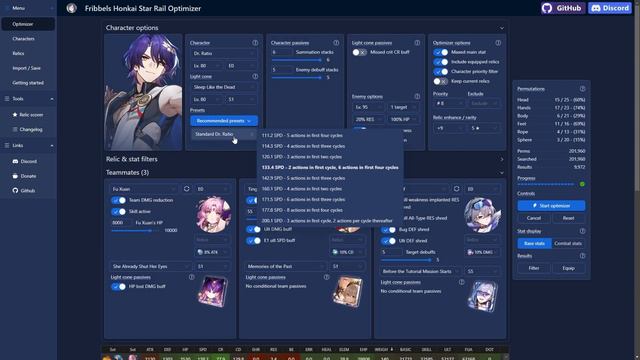The height and width of the screenshot is (360, 640).
Task: Toggle Character priority filter switch
Action: pyautogui.click(x=440, y=71)
